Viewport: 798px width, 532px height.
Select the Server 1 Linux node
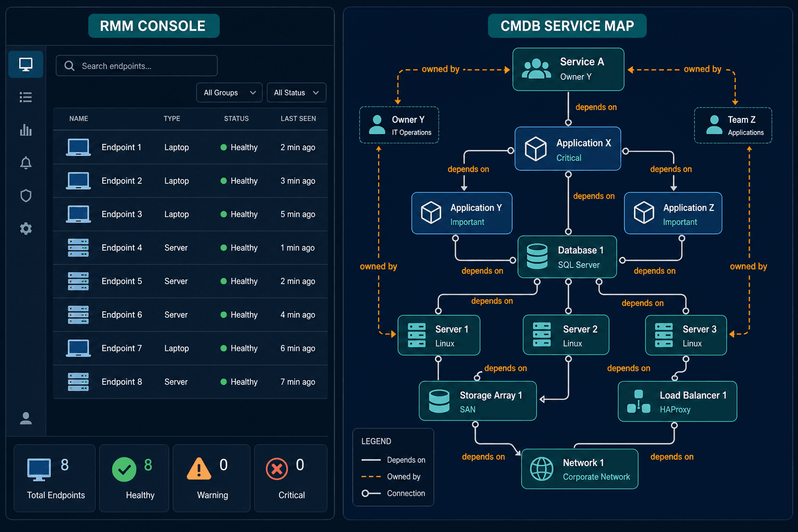point(439,335)
